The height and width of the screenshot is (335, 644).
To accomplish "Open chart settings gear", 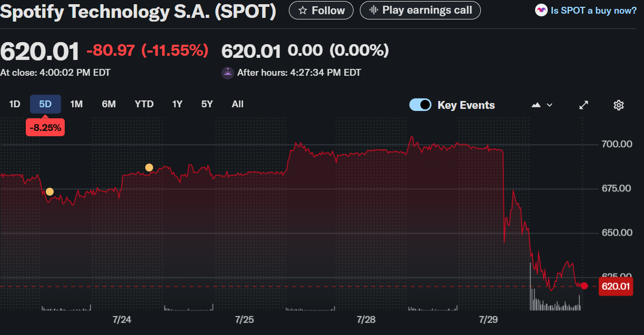I will pyautogui.click(x=619, y=105).
